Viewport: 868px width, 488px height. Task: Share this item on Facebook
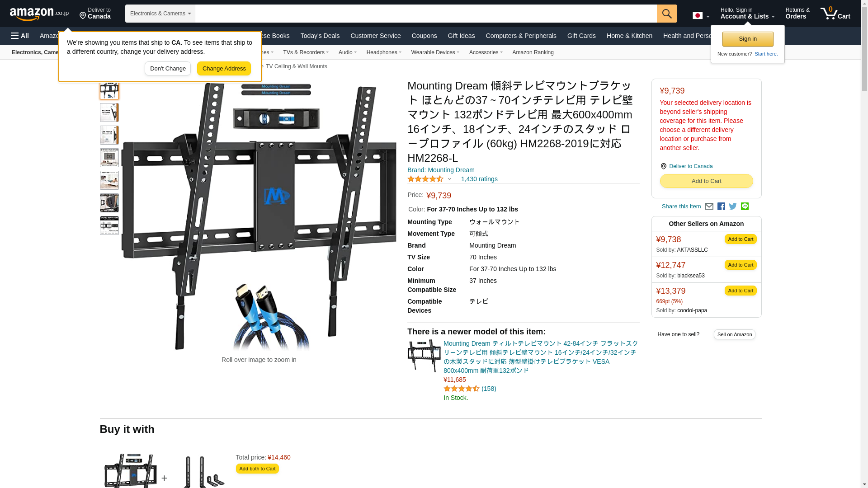721,206
